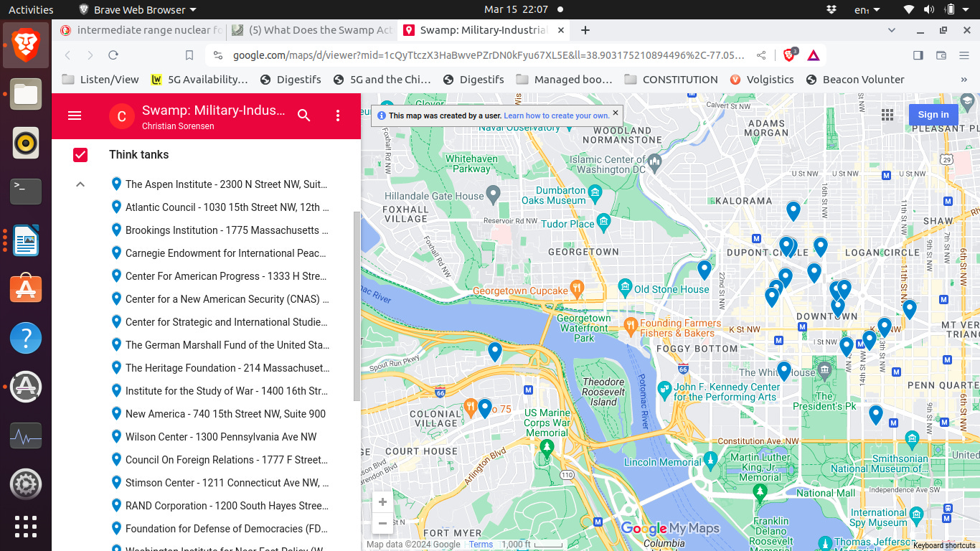The width and height of the screenshot is (980, 551).
Task: Open Activities overview
Action: (x=31, y=9)
